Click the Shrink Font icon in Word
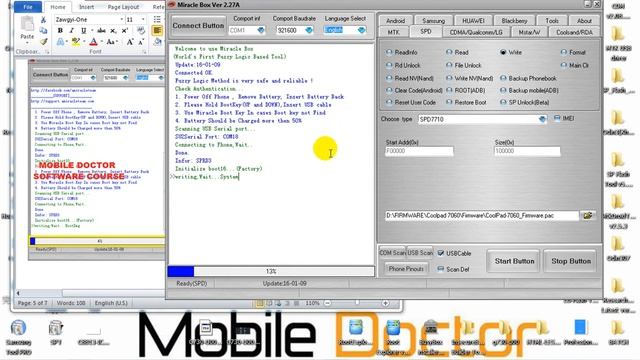 pos(141,42)
